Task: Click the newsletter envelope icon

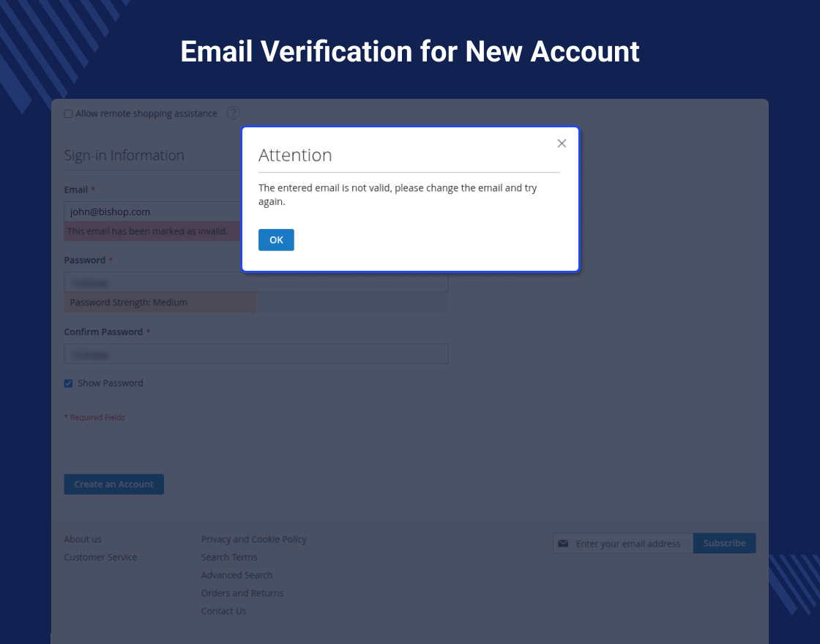Action: tap(563, 544)
